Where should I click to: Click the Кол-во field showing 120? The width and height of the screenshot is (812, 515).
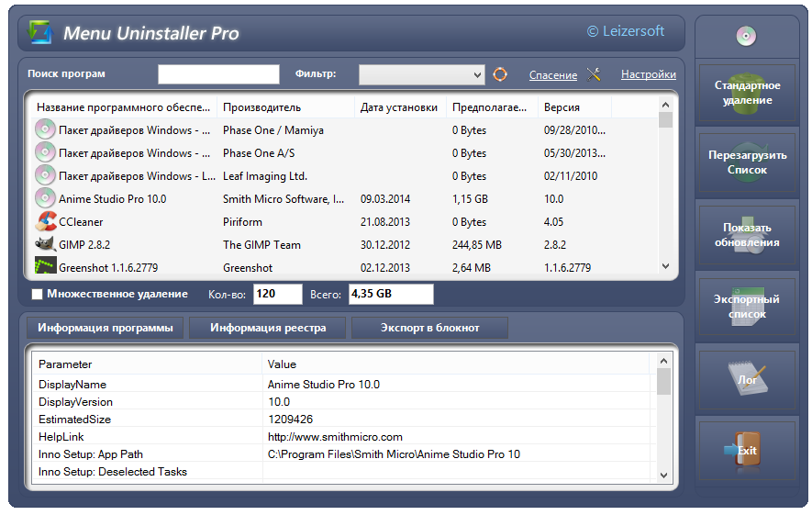tap(278, 294)
